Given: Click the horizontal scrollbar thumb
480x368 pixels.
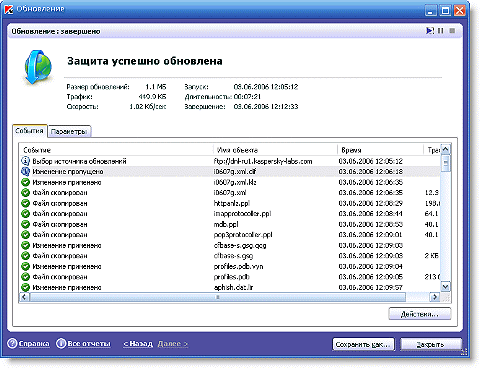Looking at the screenshot, I should click(218, 297).
